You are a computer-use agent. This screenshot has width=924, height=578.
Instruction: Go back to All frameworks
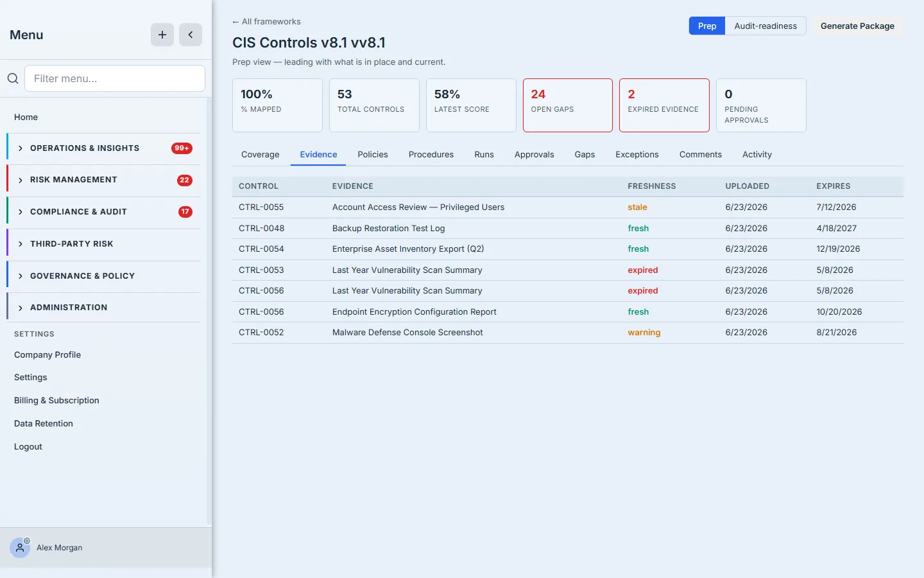(266, 22)
